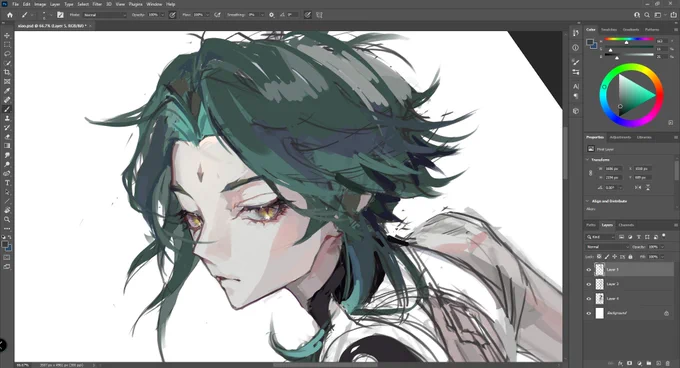This screenshot has width=680, height=368.
Task: Select the Hand tool
Action: coord(7,210)
